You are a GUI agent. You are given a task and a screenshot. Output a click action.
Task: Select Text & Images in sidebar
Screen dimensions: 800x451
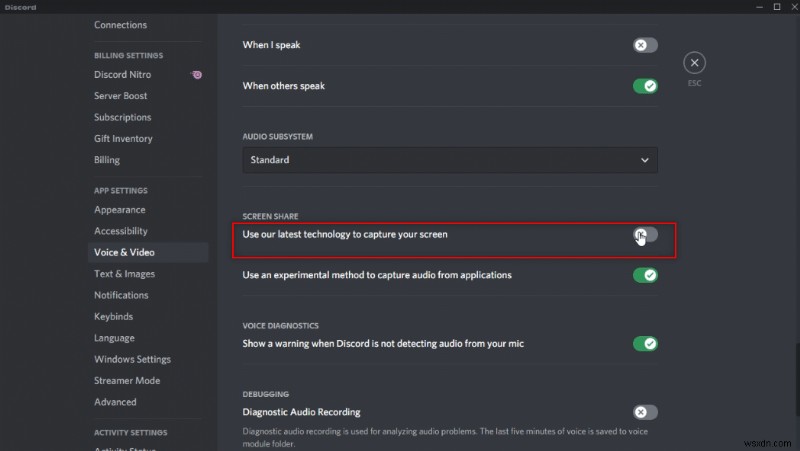[124, 274]
